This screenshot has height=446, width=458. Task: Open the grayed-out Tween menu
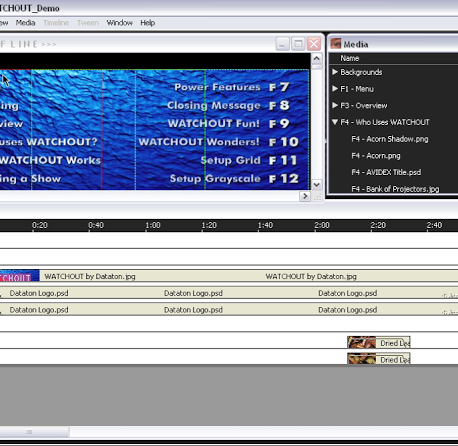[x=88, y=23]
